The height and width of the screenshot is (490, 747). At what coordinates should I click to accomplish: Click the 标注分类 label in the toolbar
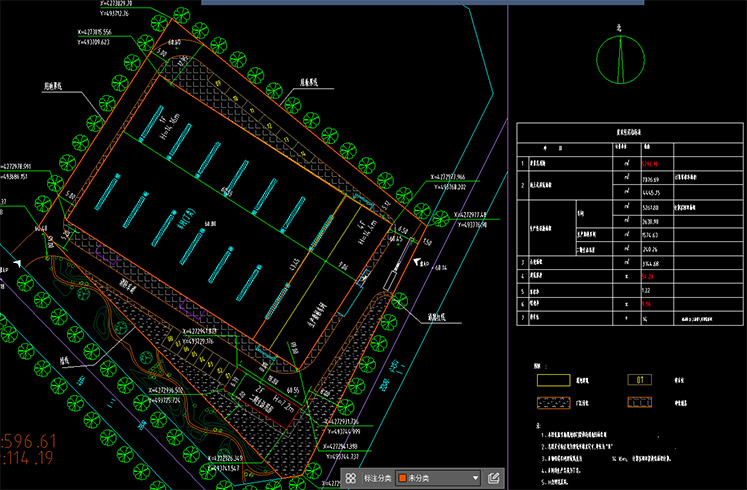click(x=378, y=478)
